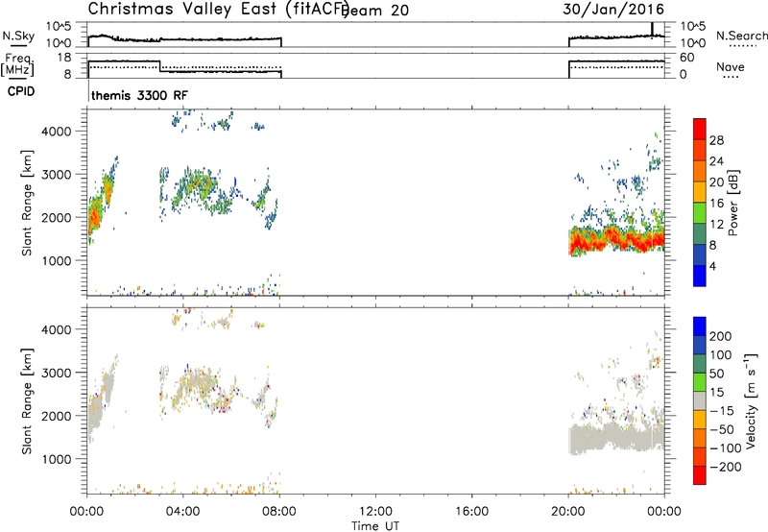This screenshot has width=768, height=532.
Task: Click the '18' tick on frequency axis
Action: click(64, 58)
